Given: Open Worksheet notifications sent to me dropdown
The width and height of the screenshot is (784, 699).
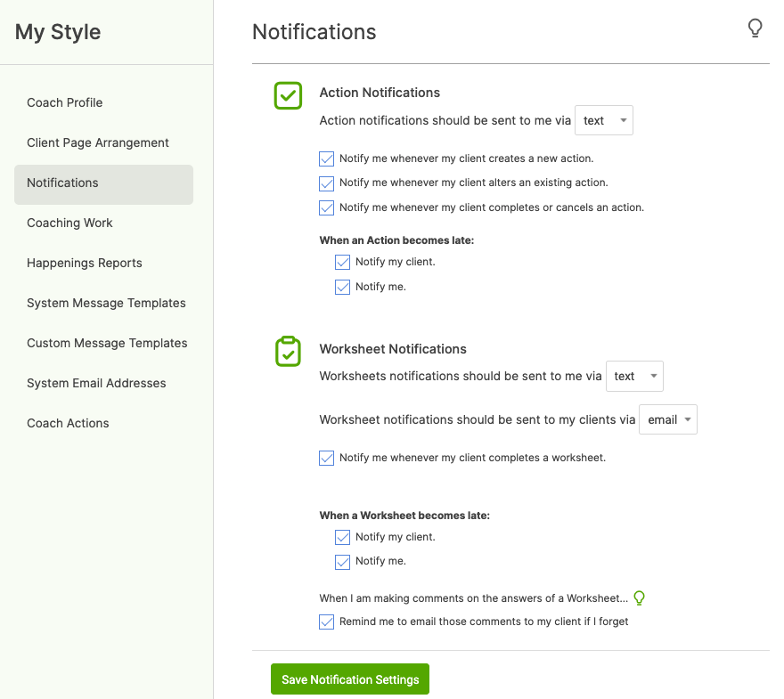Looking at the screenshot, I should pos(634,377).
